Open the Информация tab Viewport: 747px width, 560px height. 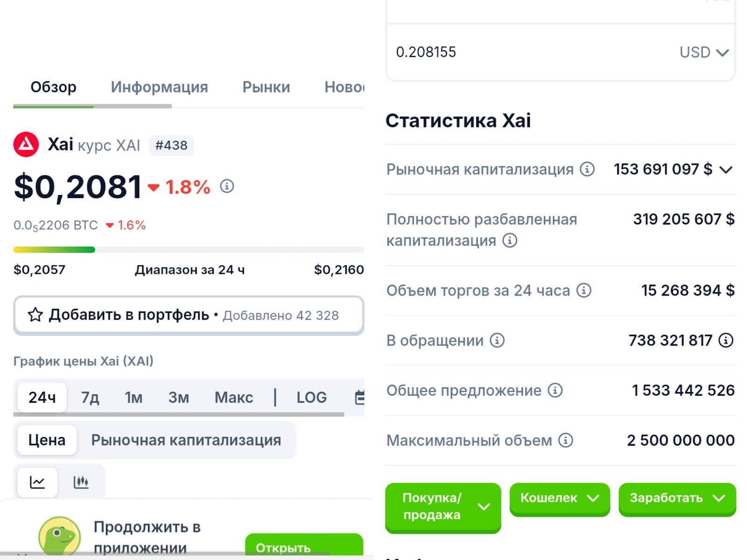159,87
